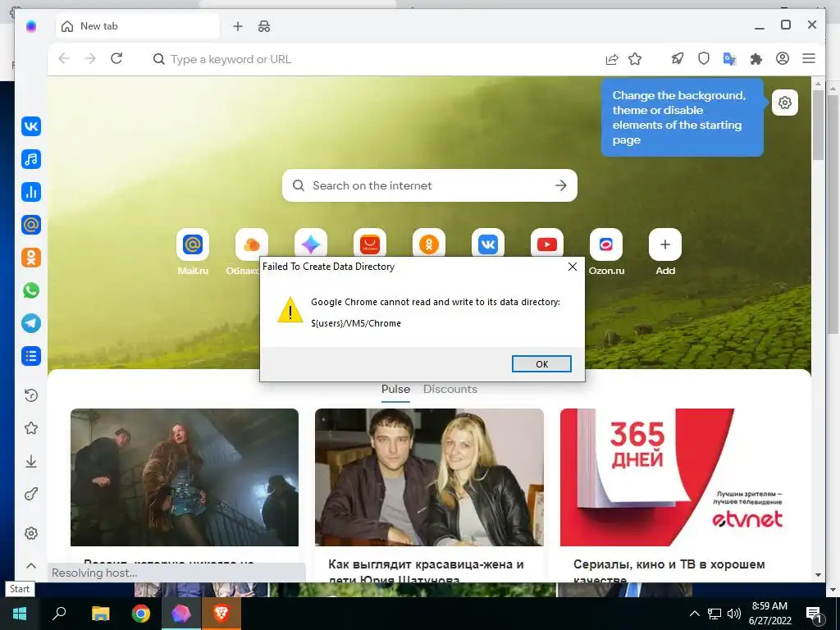This screenshot has height=630, width=840.
Task: Open bookmarks star in the sidebar
Action: coord(31,428)
